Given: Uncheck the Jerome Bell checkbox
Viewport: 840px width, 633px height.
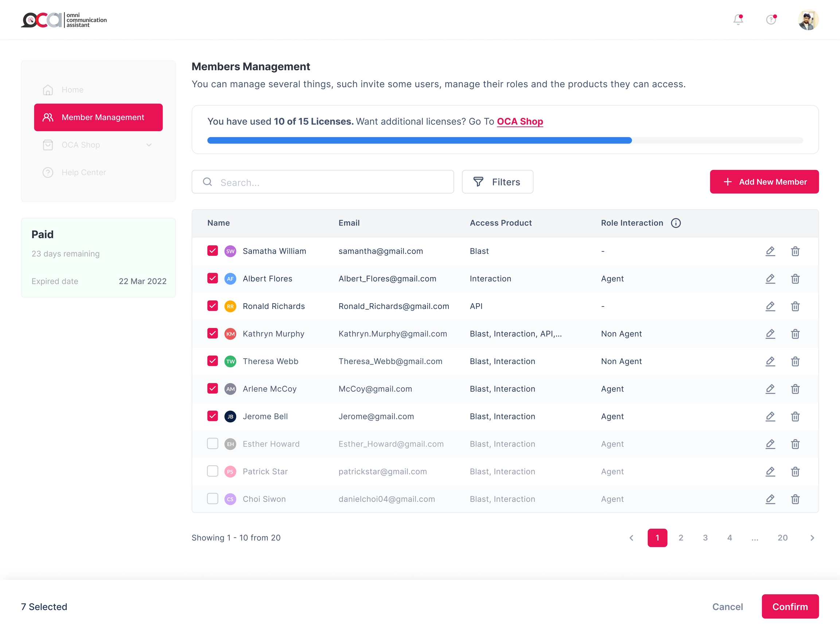Looking at the screenshot, I should [213, 416].
